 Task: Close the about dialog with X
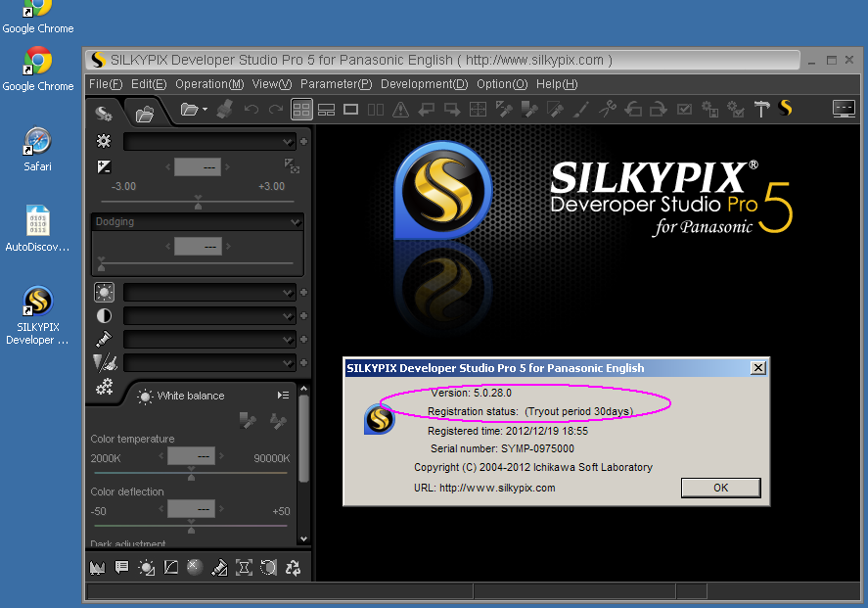coord(758,368)
